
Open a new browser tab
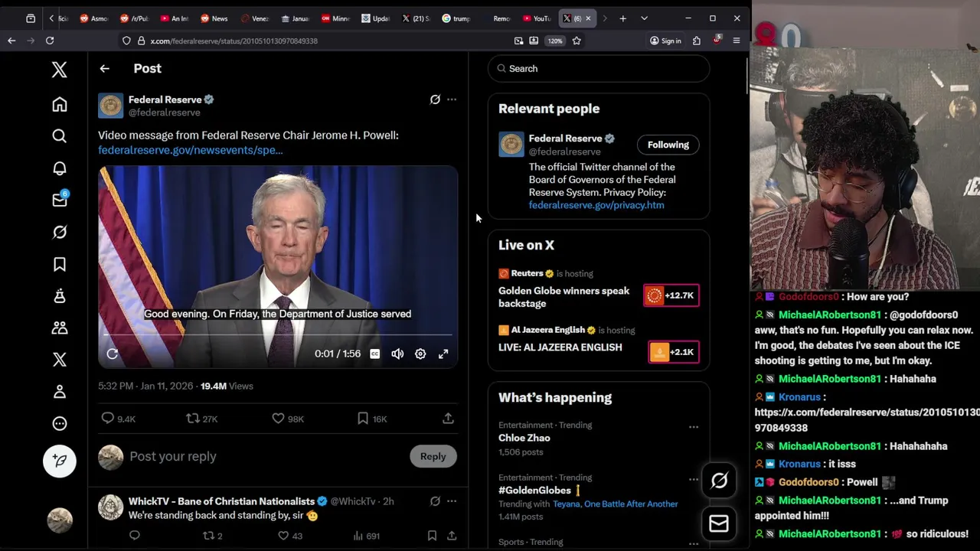click(x=622, y=18)
